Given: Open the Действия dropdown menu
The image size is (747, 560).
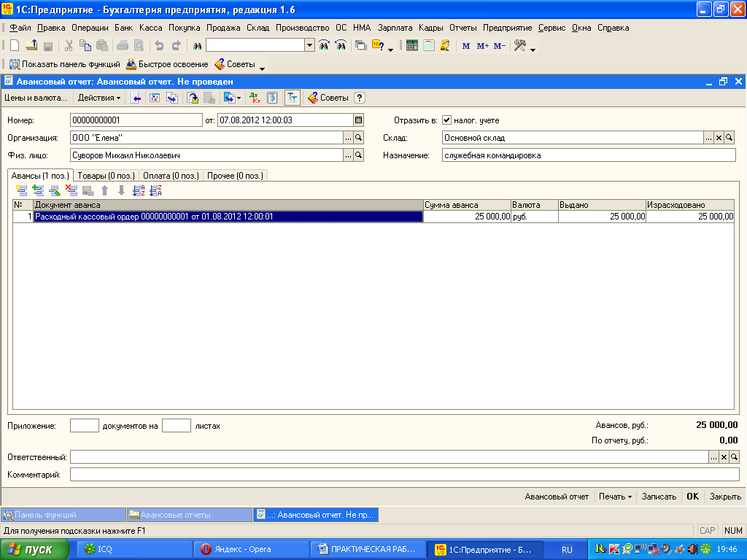Looking at the screenshot, I should point(99,98).
